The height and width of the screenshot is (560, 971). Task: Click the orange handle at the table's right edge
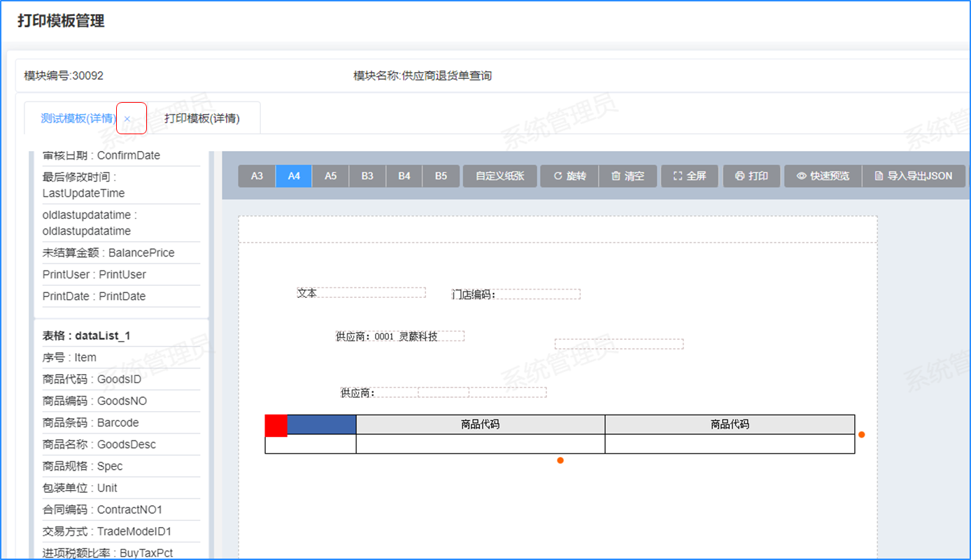pos(862,434)
